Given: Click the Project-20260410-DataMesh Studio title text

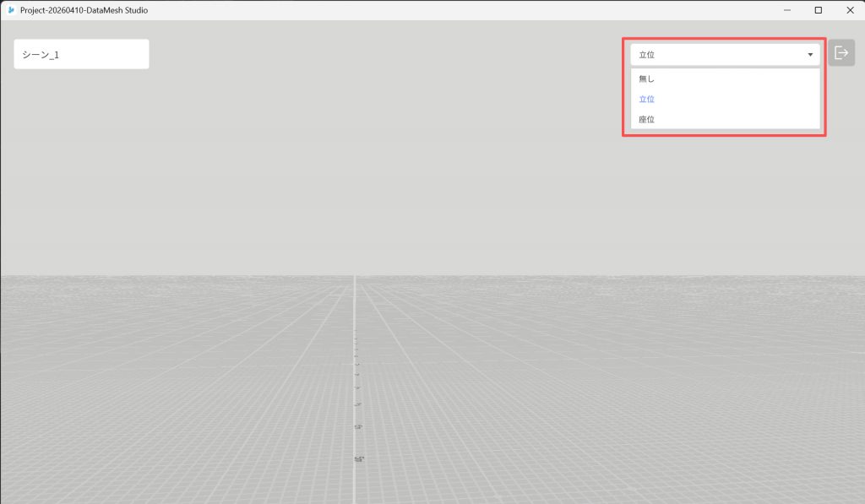Looking at the screenshot, I should coord(84,10).
